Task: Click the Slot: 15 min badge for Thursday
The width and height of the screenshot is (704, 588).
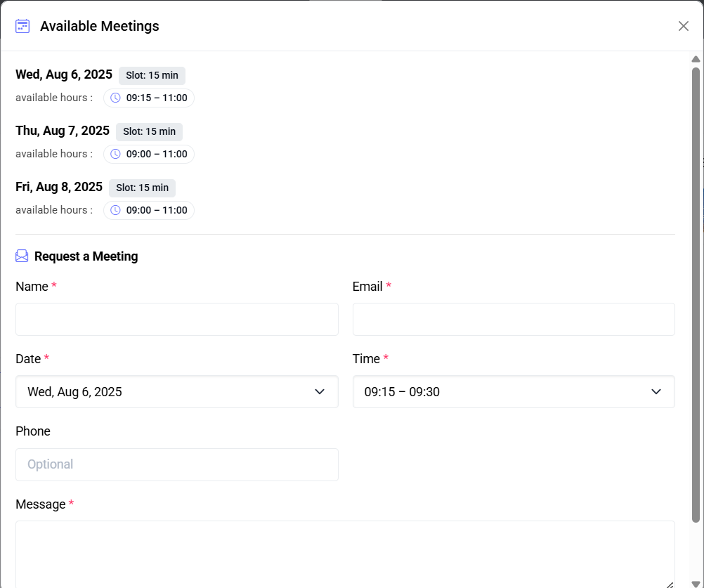Action: tap(149, 131)
